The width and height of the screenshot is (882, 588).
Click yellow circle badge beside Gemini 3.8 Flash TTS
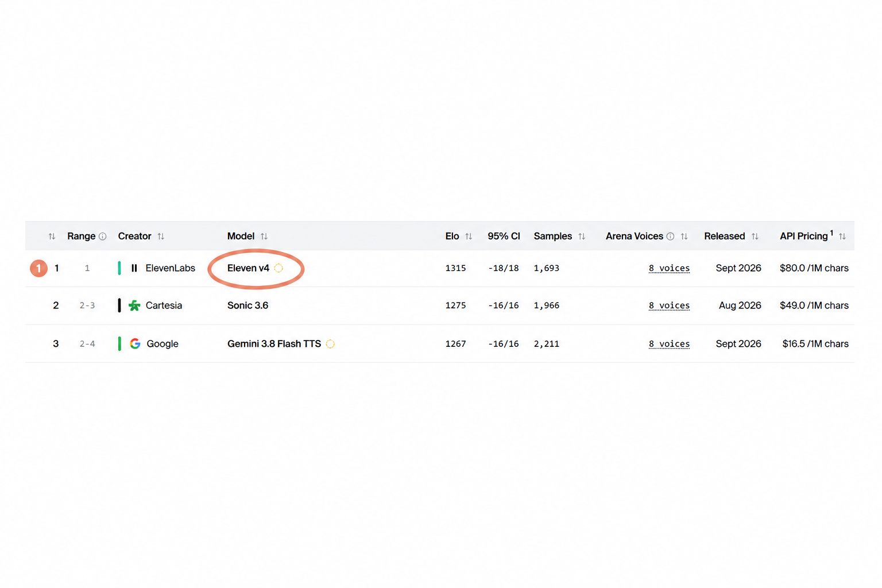point(330,344)
